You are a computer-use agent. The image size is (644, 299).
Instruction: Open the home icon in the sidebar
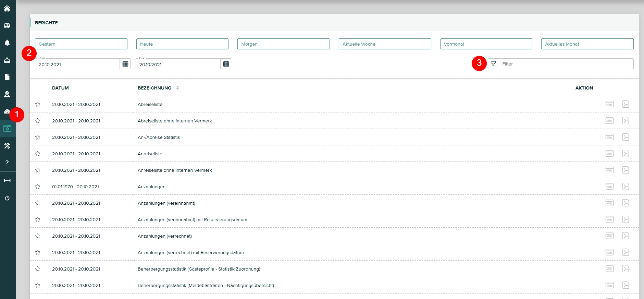click(x=7, y=9)
